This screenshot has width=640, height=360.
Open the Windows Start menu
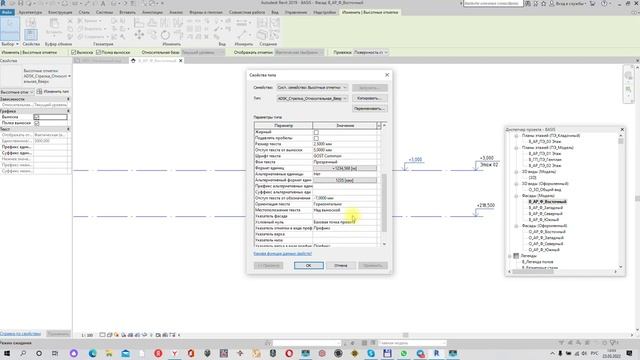7,353
